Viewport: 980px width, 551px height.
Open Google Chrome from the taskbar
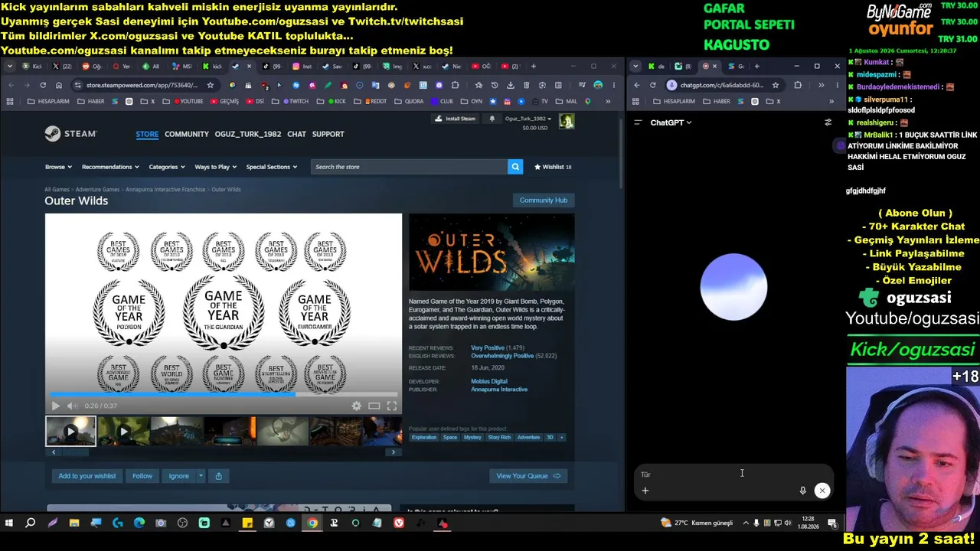[x=312, y=523]
